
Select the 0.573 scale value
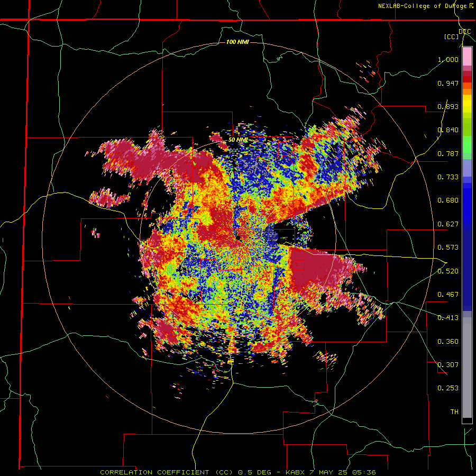coord(448,248)
